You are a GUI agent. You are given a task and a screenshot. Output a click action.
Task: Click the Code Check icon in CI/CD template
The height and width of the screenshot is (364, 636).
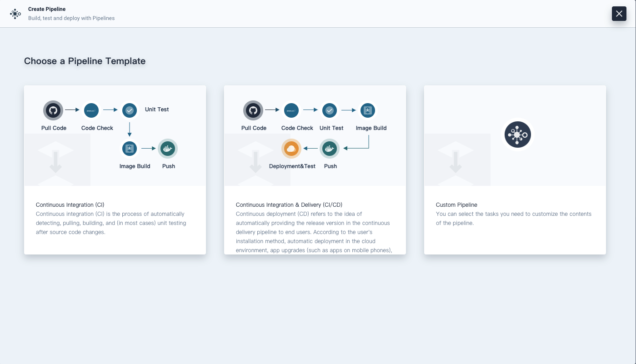[291, 110]
